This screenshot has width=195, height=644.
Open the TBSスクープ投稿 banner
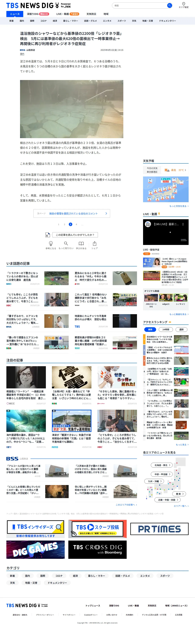(97, 529)
